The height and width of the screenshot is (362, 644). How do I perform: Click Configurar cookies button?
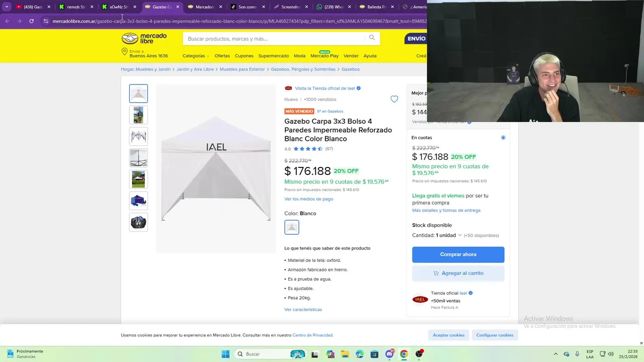[x=495, y=335]
